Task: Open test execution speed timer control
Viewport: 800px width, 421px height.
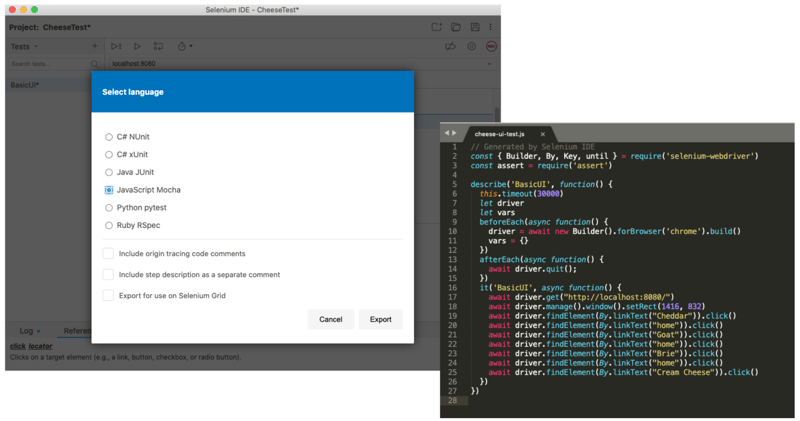Action: 184,46
